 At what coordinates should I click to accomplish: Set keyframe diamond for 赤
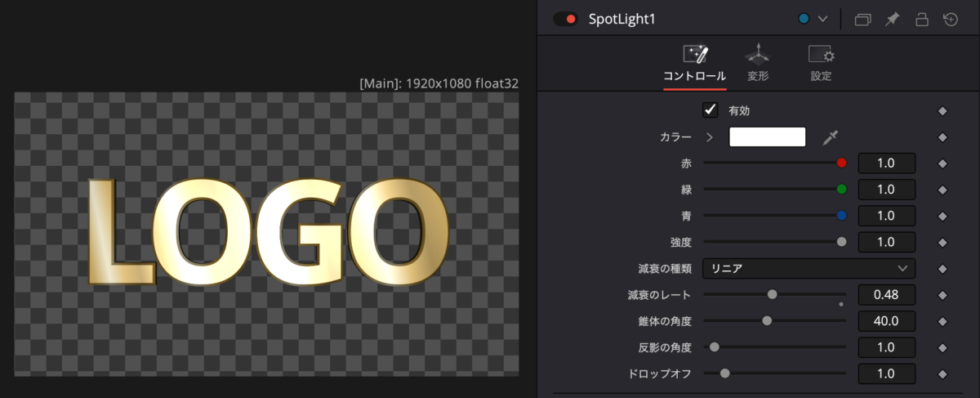click(x=942, y=163)
